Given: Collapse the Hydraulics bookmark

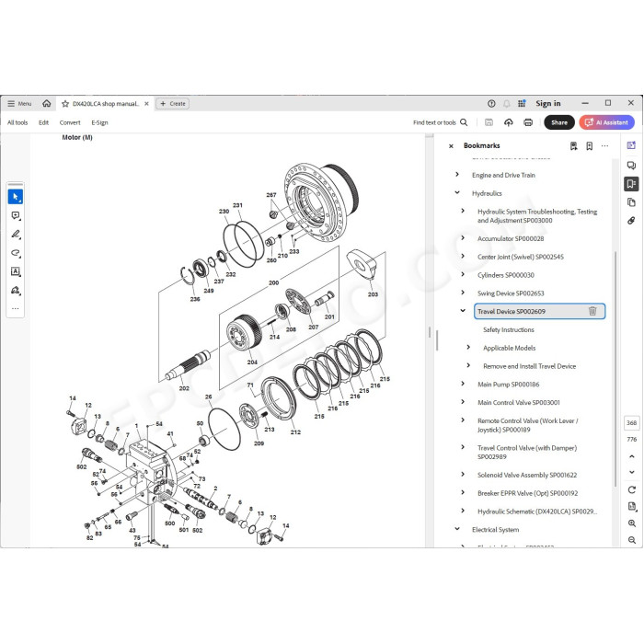Looking at the screenshot, I should pyautogui.click(x=457, y=192).
